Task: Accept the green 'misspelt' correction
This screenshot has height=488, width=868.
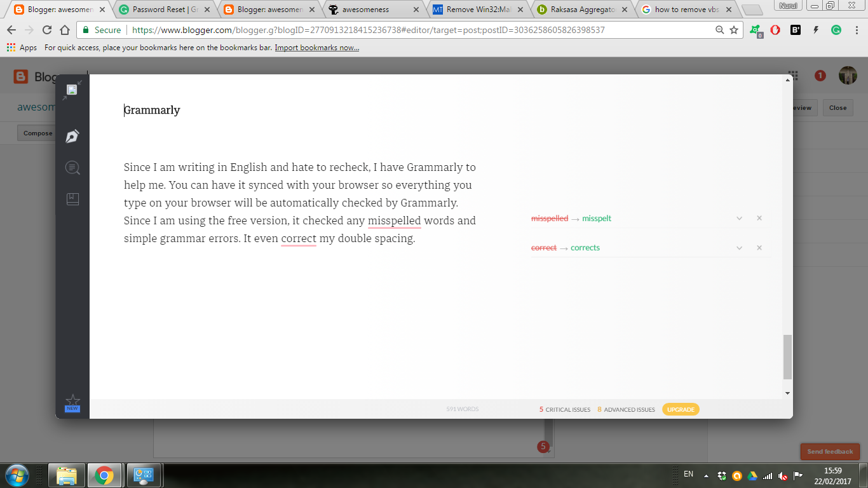Action: (596, 219)
